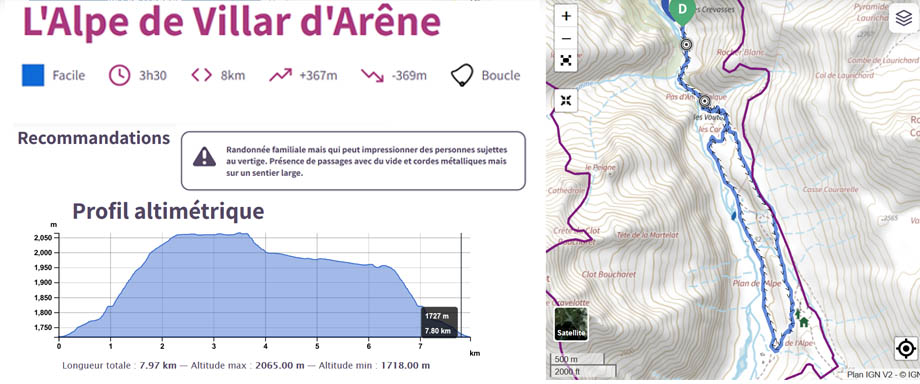Select map label Plan de l'Alpe
This screenshot has height=384, width=920.
756,284
